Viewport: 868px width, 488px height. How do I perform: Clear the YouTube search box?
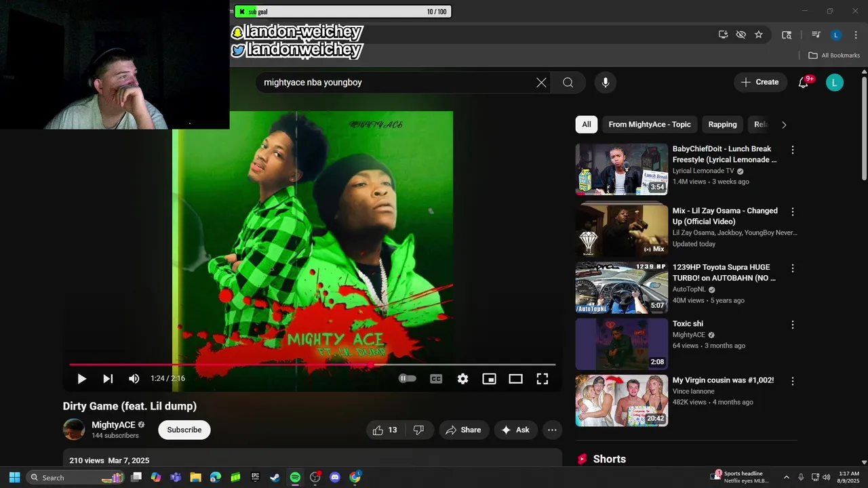click(541, 83)
